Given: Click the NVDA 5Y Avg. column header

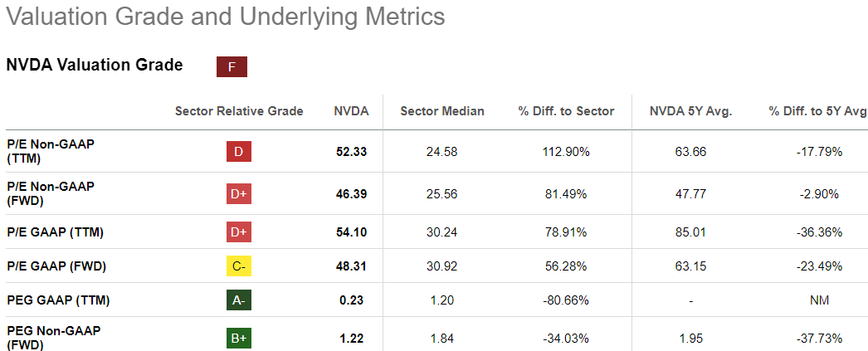Looking at the screenshot, I should pos(690,111).
